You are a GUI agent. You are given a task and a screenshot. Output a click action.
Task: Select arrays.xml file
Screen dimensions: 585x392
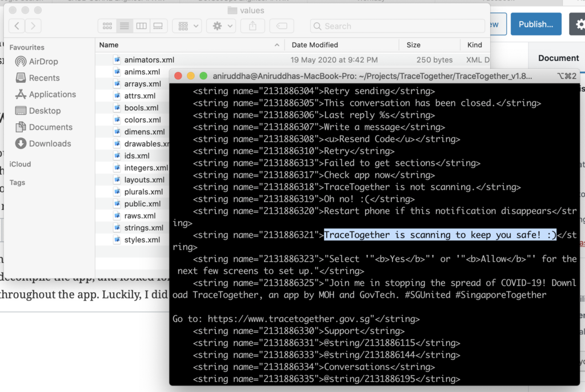click(x=142, y=84)
